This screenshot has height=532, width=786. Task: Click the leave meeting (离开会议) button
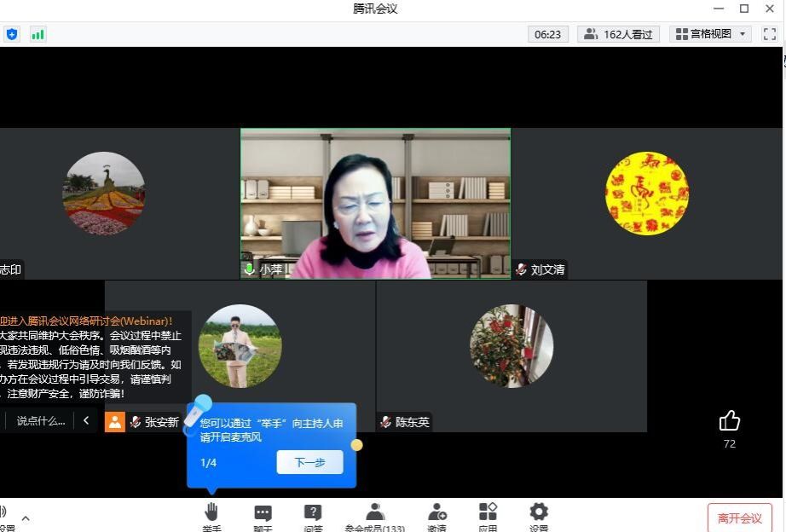[x=739, y=518]
